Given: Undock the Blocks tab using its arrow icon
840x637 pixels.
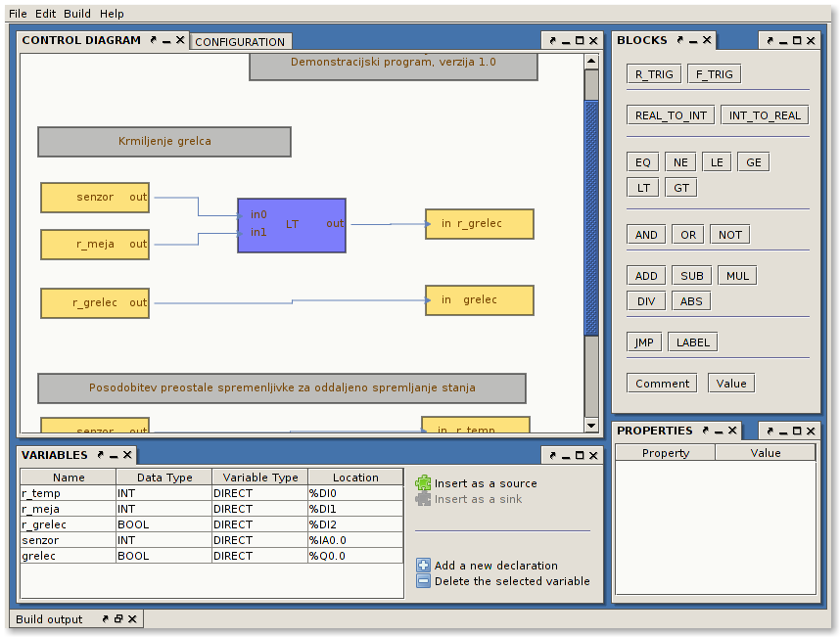Looking at the screenshot, I should click(679, 41).
